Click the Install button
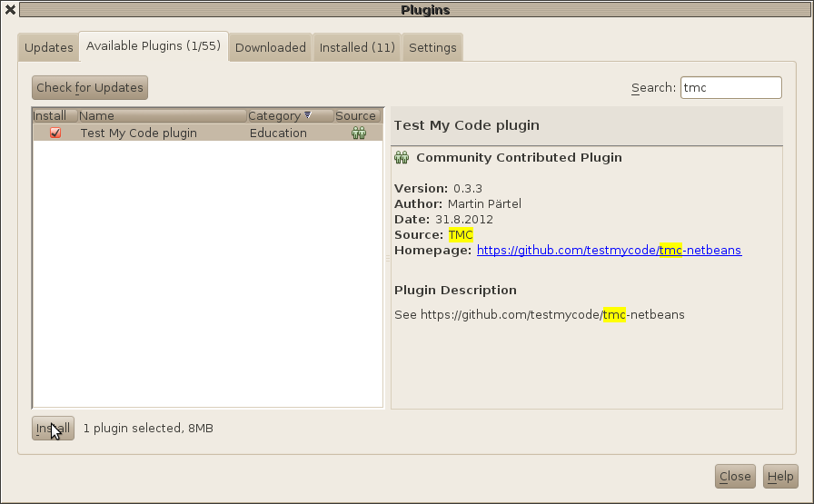This screenshot has width=814, height=504. (x=53, y=429)
